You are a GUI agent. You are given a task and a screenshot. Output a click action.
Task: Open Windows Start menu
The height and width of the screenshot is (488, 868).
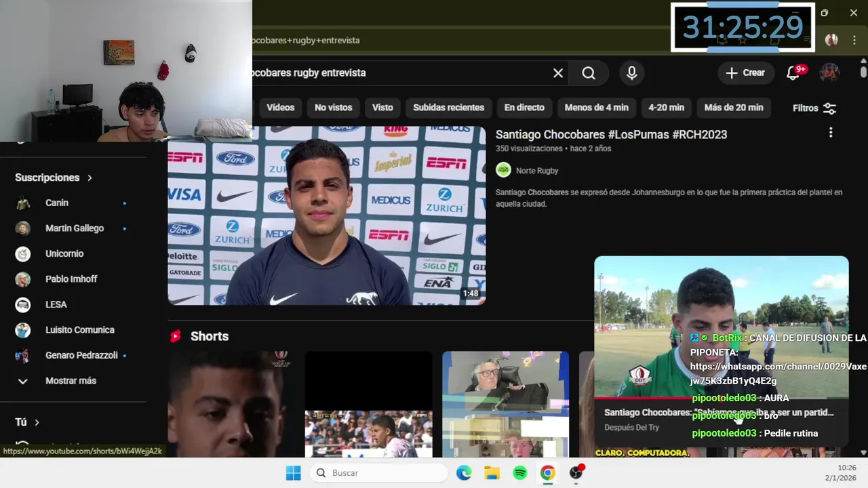293,472
